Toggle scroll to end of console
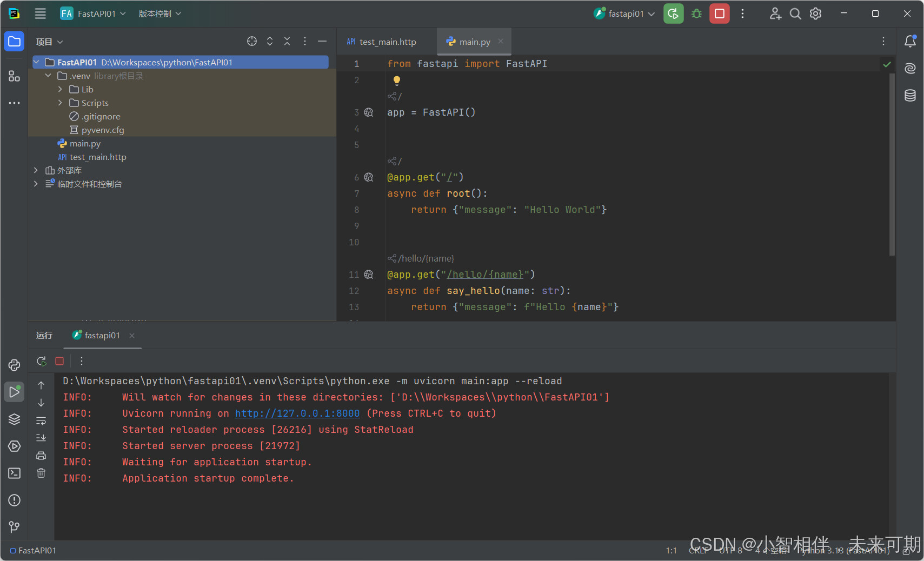Image resolution: width=924 pixels, height=561 pixels. (41, 438)
